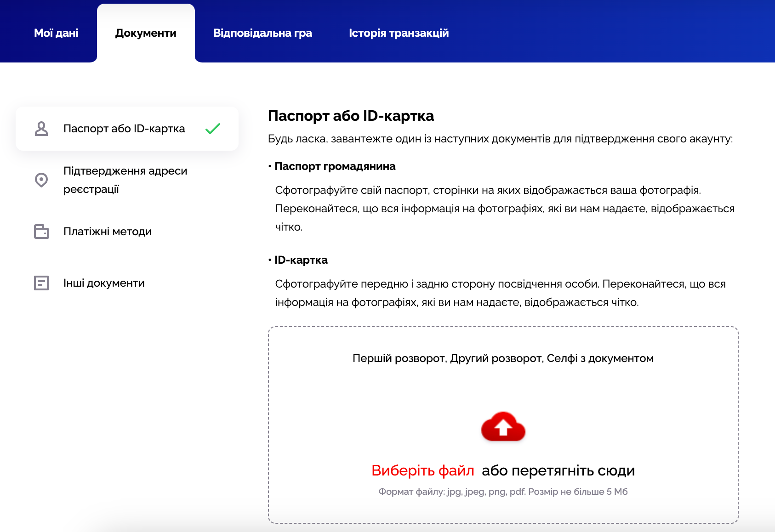Image resolution: width=775 pixels, height=532 pixels.
Task: Open Підтвердження адреси реєстрації section
Action: (x=127, y=180)
